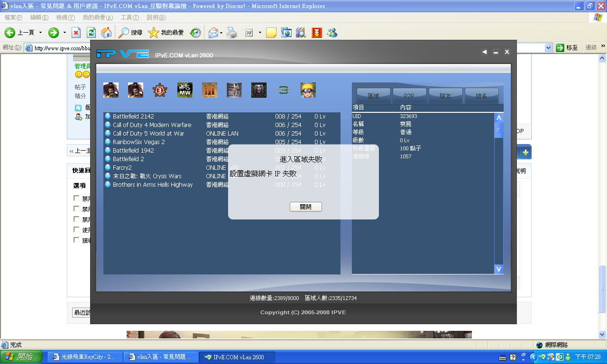Click the IPvE logo in the app header
This screenshot has height=364, width=607.
tap(122, 54)
